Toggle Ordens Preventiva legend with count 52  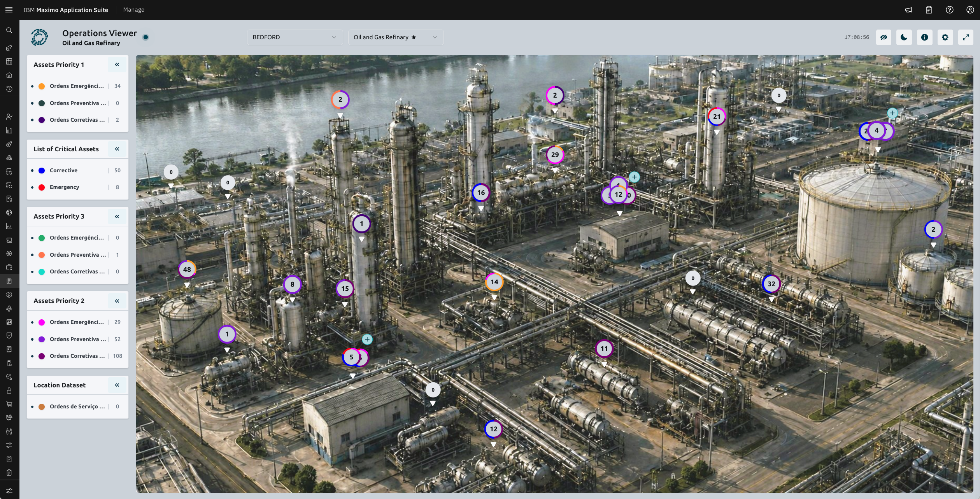77,339
